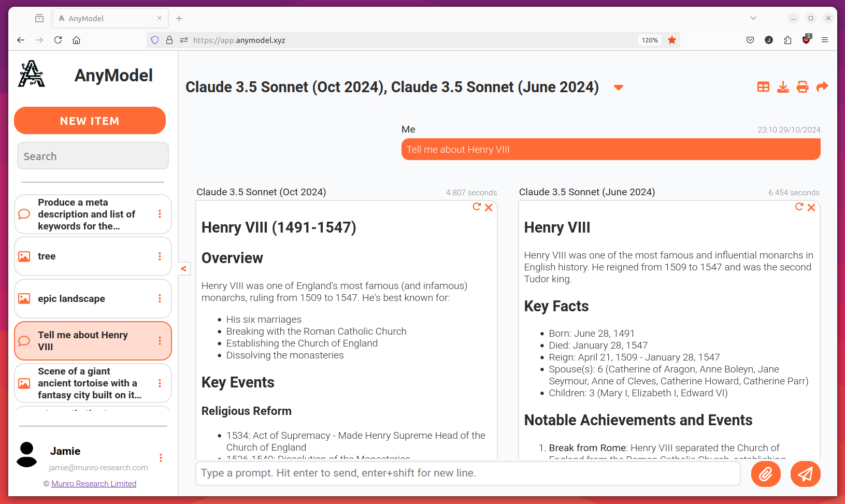Open options menu for 'Scene of a giant' item

[160, 383]
